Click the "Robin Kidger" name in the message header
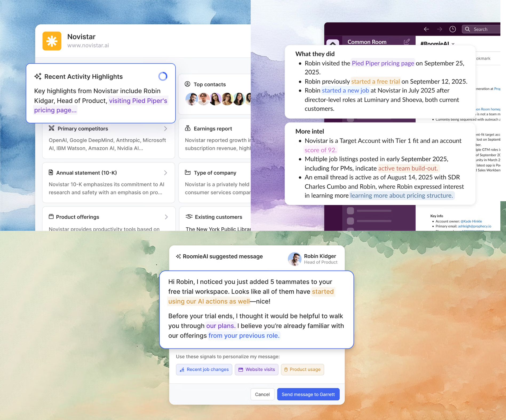Screen dimensions: 506x420 tap(320, 256)
